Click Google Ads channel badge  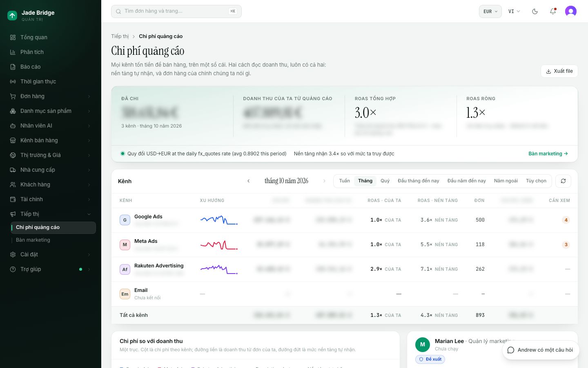pos(125,220)
